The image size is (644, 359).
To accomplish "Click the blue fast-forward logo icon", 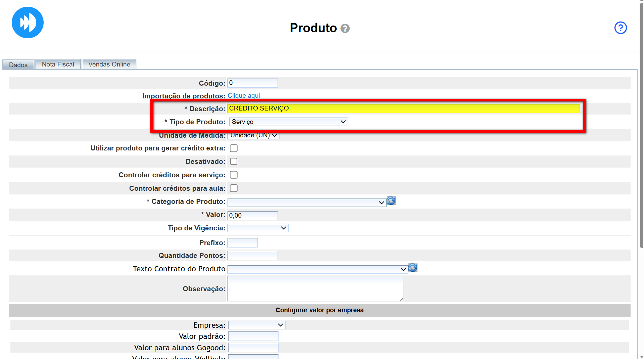I will pyautogui.click(x=28, y=23).
